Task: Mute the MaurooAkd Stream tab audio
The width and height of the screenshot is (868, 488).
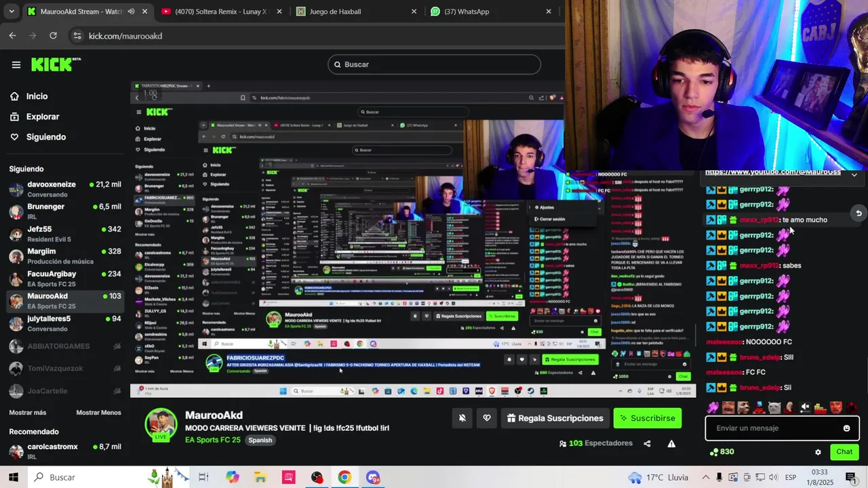Action: click(x=131, y=12)
